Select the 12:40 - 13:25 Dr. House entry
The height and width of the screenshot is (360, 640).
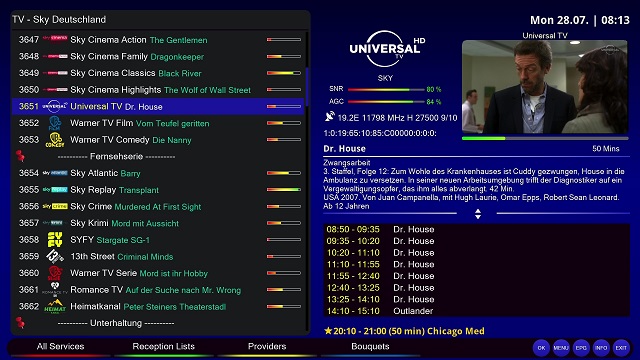point(476,288)
